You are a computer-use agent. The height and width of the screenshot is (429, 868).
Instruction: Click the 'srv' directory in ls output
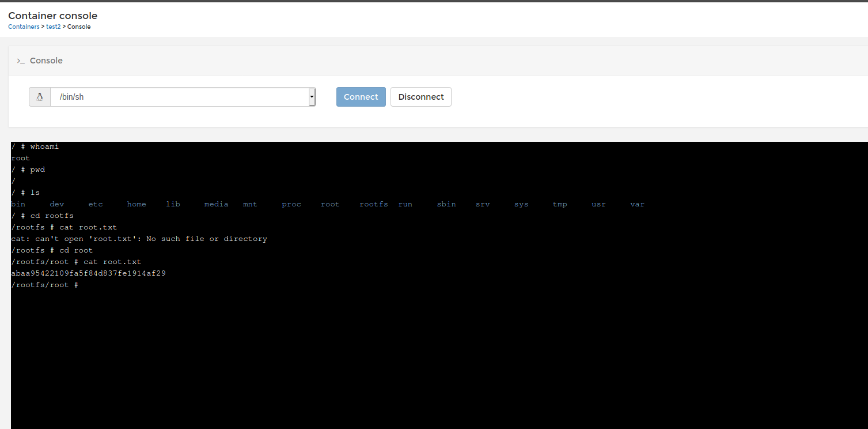click(x=483, y=204)
